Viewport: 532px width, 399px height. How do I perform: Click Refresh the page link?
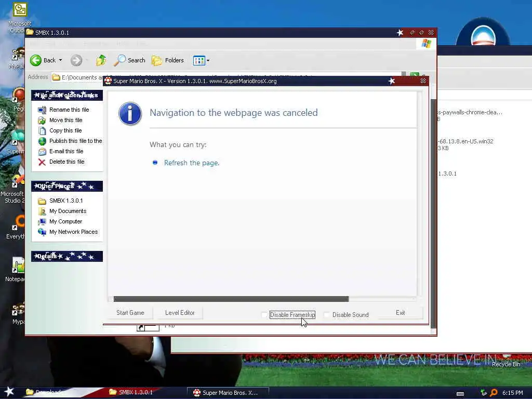[192, 163]
